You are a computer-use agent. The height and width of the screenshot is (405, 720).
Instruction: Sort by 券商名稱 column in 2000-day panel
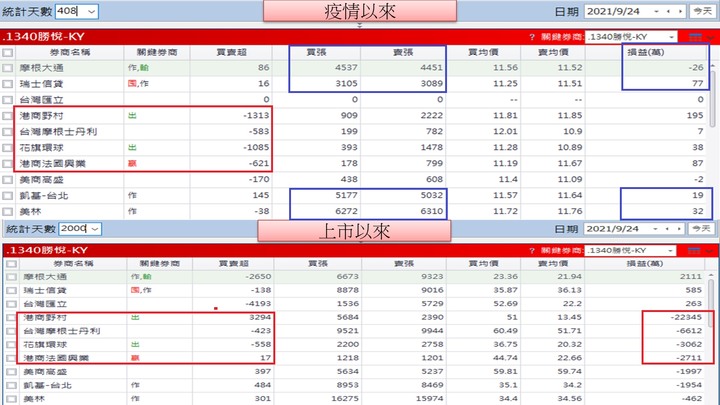(x=73, y=264)
